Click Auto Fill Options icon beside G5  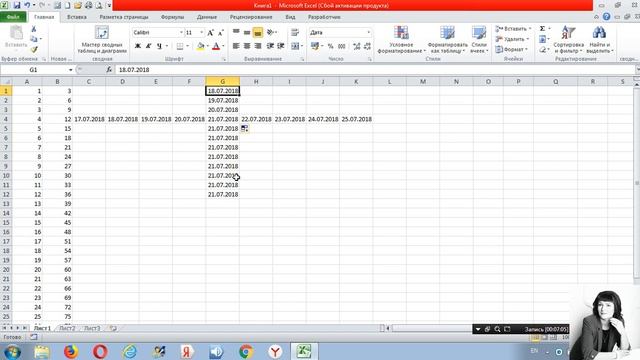pos(244,129)
